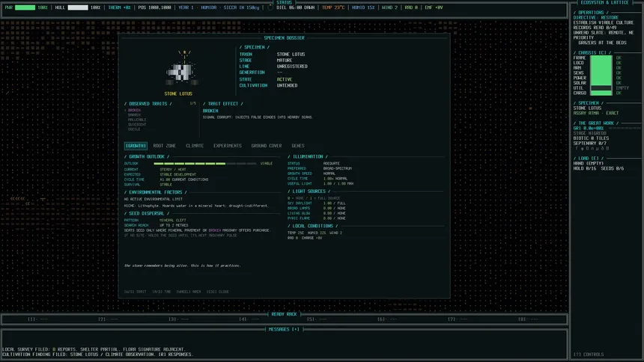Click "GRAZERS AT THE BEDS" priority entry
The width and height of the screenshot is (644, 362).
[603, 43]
